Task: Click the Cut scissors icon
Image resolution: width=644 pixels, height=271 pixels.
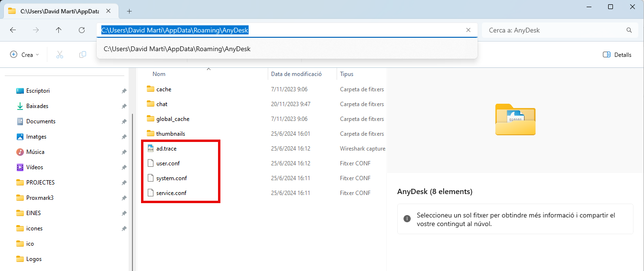Action: [x=60, y=54]
